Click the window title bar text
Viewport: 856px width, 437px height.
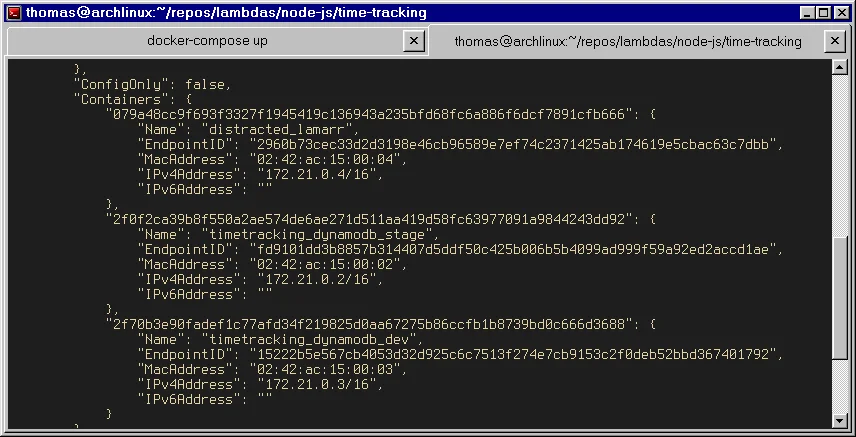coord(226,13)
